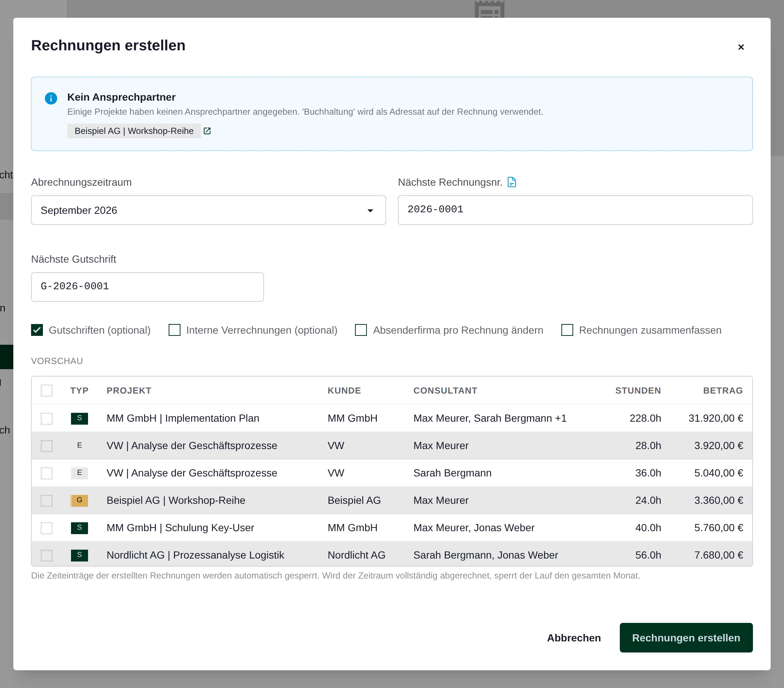The height and width of the screenshot is (688, 784).
Task: Click the info icon in the Kein Ansprechpartner notice
Action: point(51,98)
